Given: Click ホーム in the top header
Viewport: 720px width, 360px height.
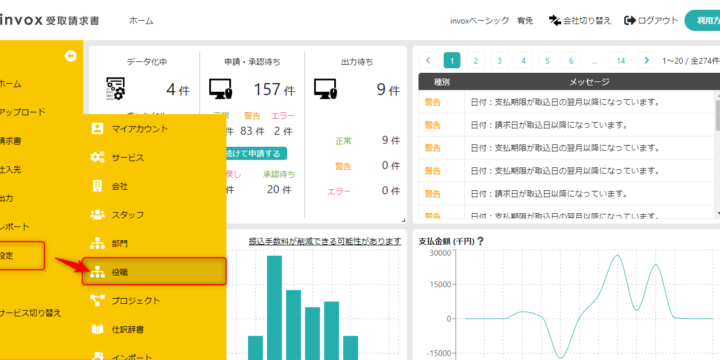Looking at the screenshot, I should [141, 21].
